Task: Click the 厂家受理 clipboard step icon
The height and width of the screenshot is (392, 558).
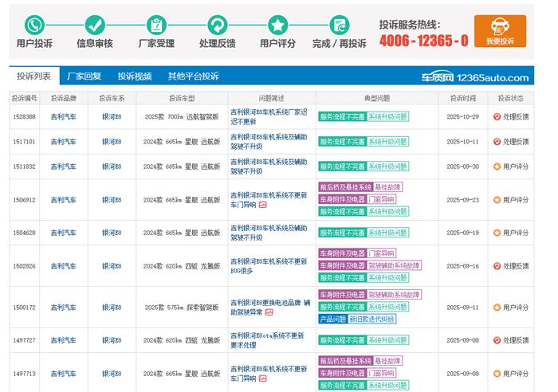Action: pos(156,25)
